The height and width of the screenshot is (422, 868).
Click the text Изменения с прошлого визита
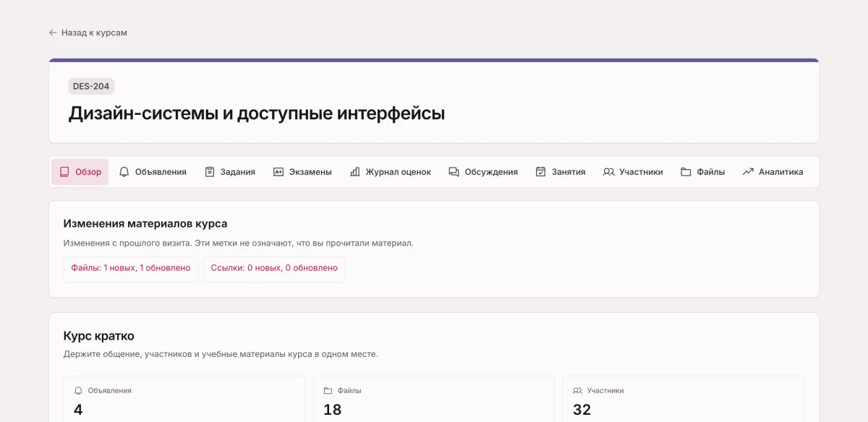(x=127, y=244)
